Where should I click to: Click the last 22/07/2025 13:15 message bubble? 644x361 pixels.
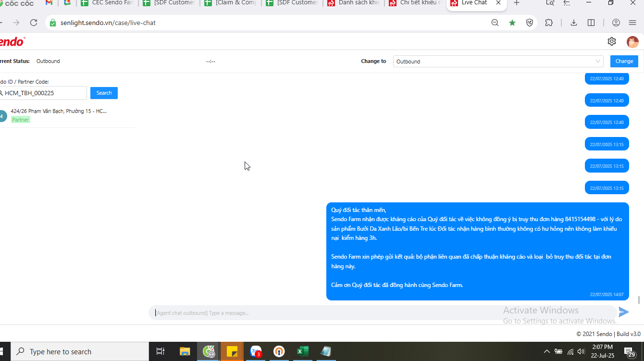coord(607,188)
